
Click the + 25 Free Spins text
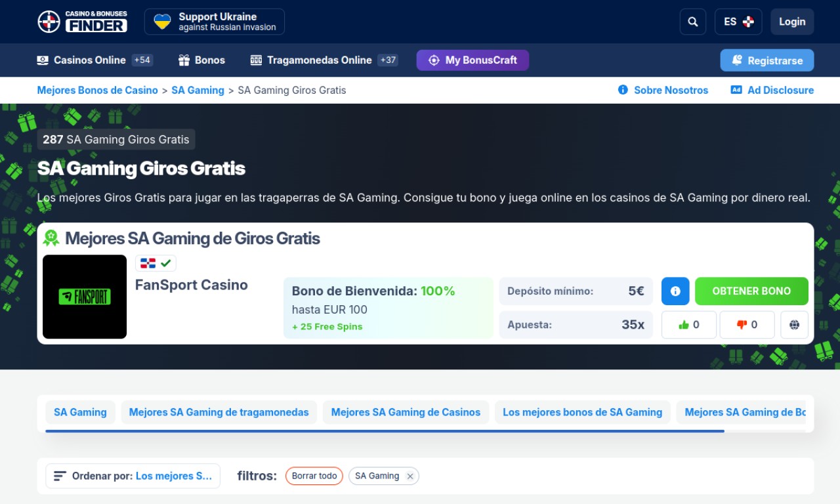coord(327,327)
